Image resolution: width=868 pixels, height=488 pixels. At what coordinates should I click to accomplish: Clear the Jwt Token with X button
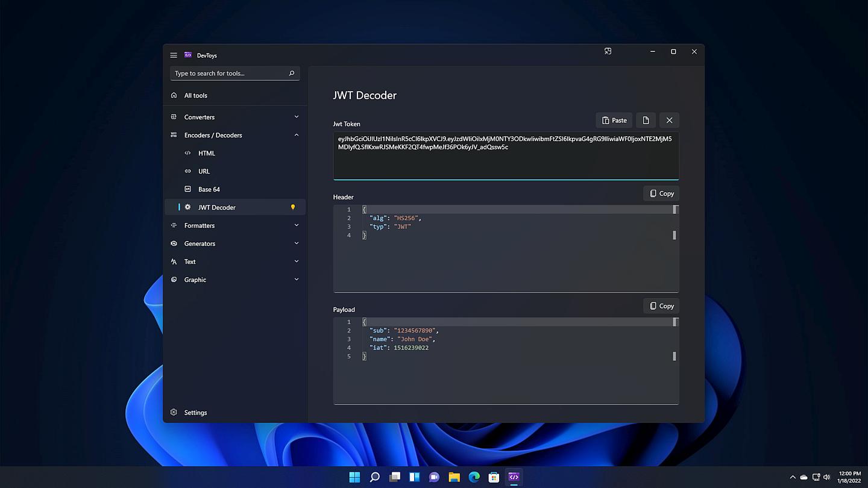click(669, 120)
